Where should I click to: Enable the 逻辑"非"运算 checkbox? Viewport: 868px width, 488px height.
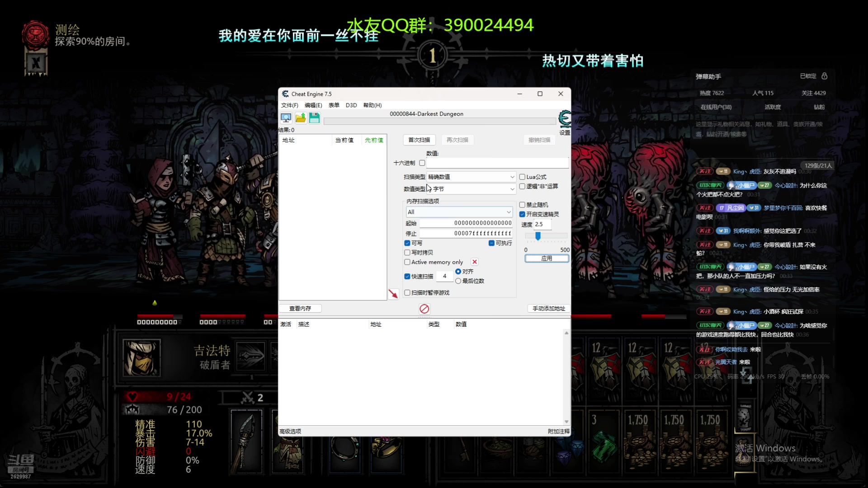coord(522,187)
